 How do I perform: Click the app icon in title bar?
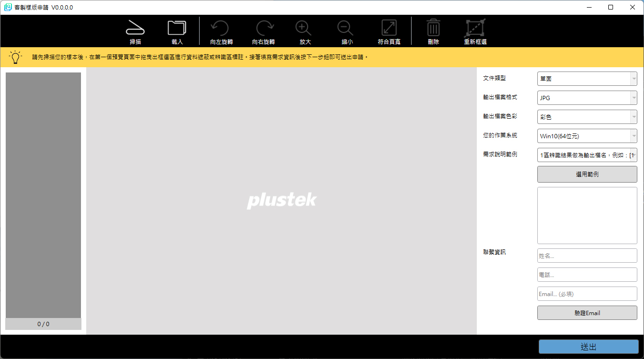(8, 8)
